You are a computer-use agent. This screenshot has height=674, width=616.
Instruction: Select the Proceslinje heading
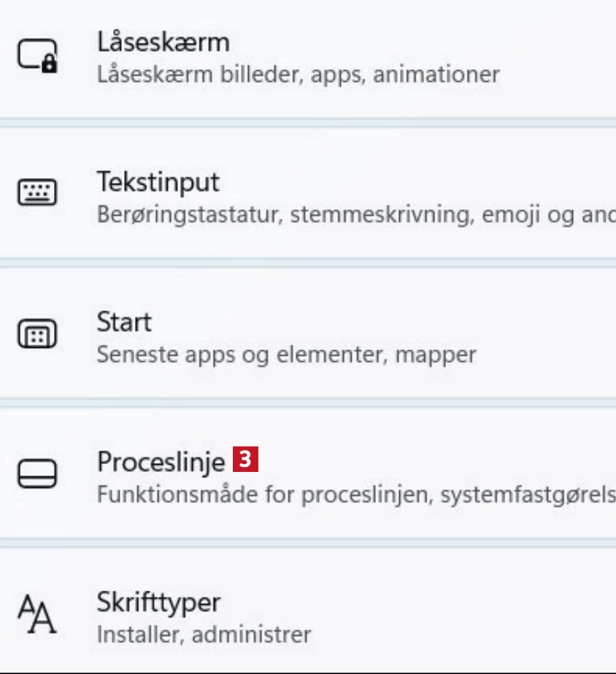[161, 461]
